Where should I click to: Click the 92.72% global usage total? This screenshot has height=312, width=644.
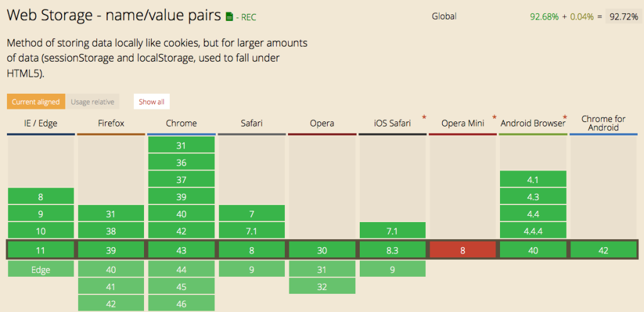pos(623,17)
